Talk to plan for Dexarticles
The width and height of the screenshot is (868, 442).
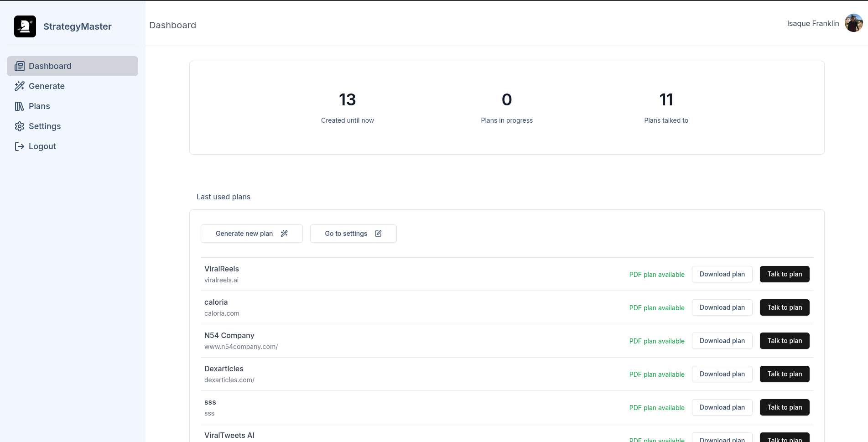[x=785, y=374]
